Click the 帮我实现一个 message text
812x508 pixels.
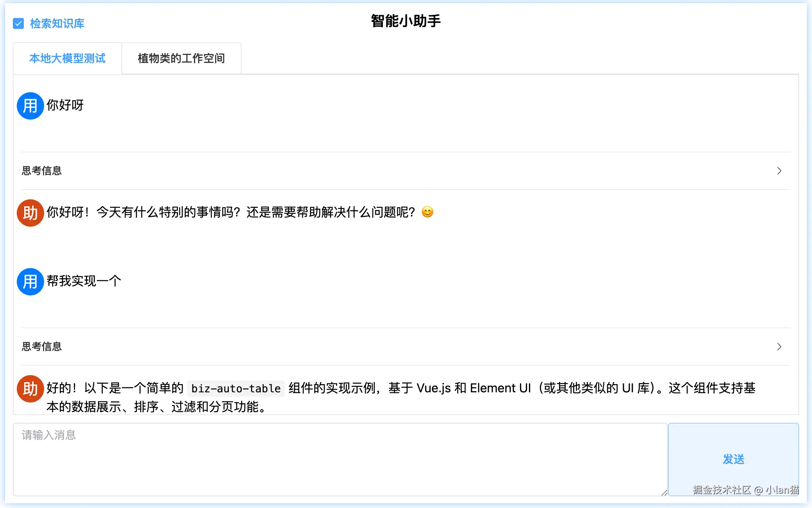84,281
